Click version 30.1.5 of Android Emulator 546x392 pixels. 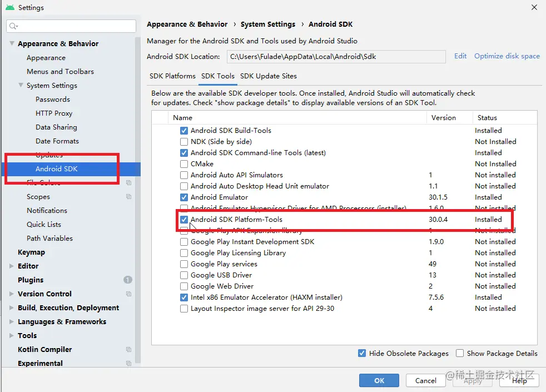pos(438,197)
